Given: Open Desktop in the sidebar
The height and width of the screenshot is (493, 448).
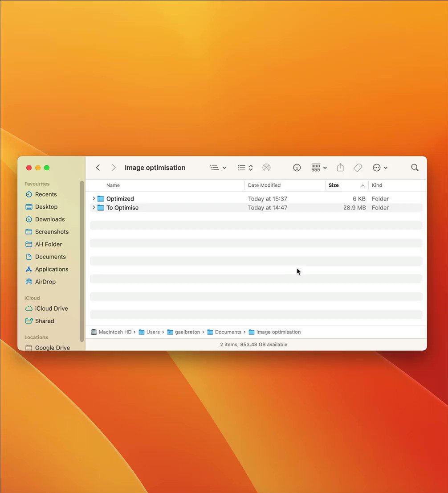Looking at the screenshot, I should 41,207.
